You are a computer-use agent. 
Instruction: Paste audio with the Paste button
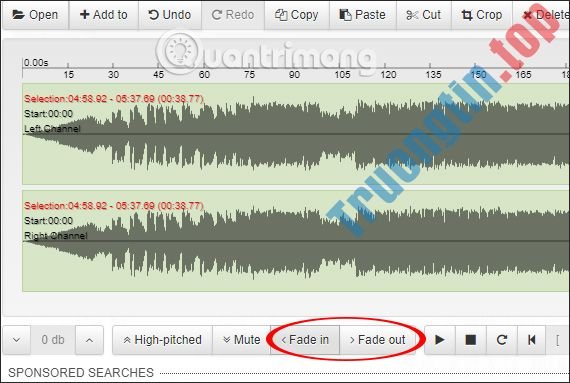pos(362,15)
